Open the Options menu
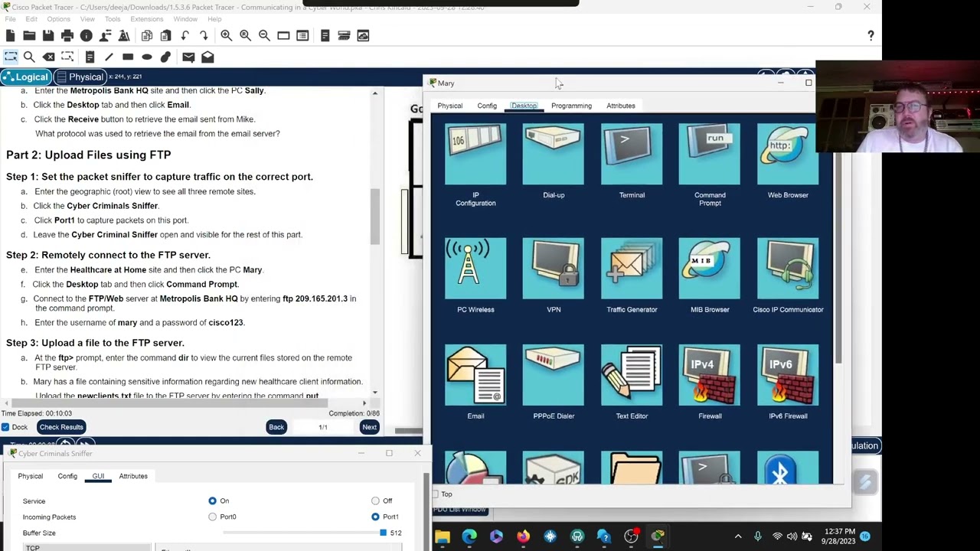This screenshot has height=551, width=980. (x=58, y=19)
